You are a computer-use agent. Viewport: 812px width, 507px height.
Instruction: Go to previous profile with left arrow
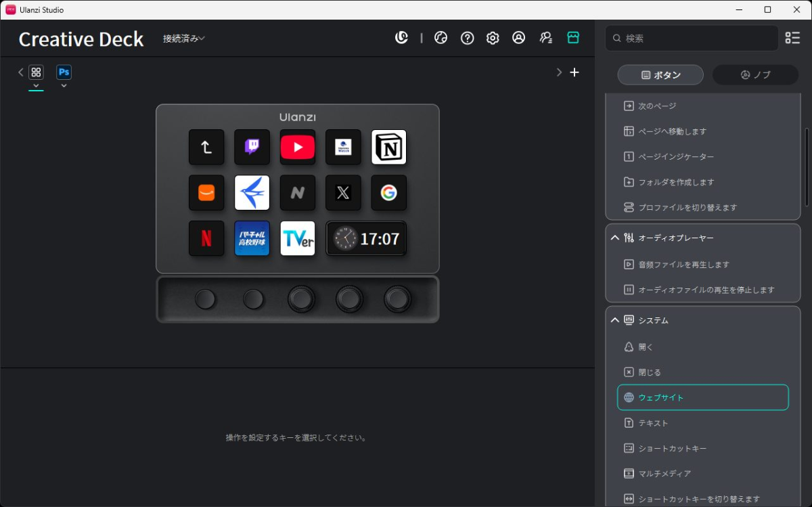[x=20, y=72]
